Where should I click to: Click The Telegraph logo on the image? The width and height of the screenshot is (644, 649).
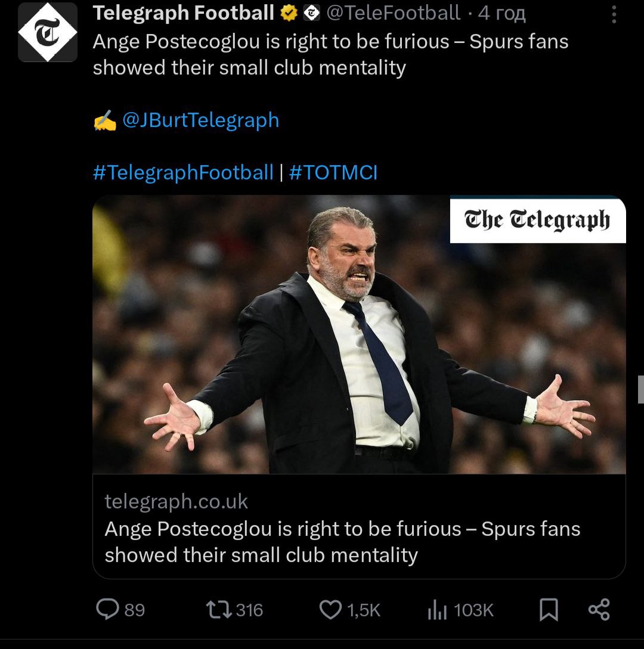[537, 220]
